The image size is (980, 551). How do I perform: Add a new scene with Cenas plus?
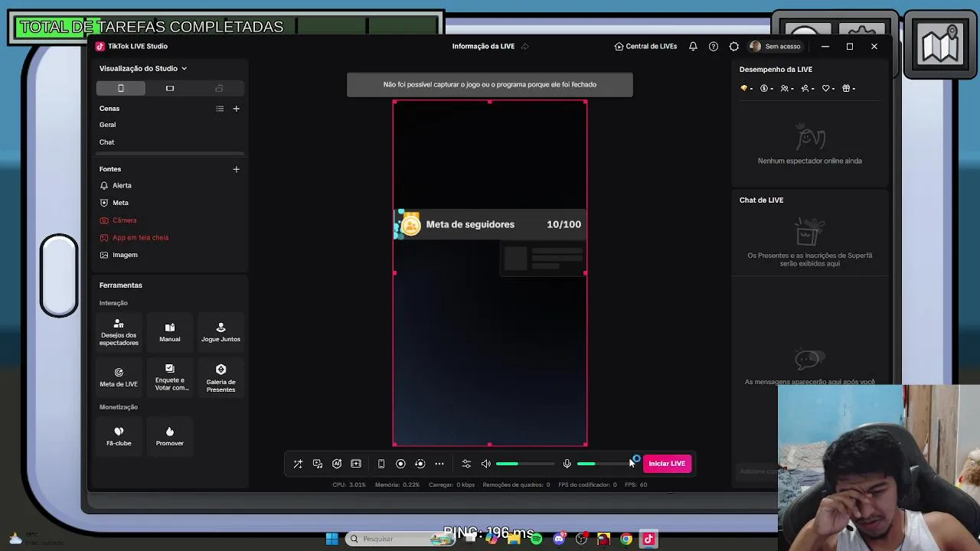click(236, 109)
